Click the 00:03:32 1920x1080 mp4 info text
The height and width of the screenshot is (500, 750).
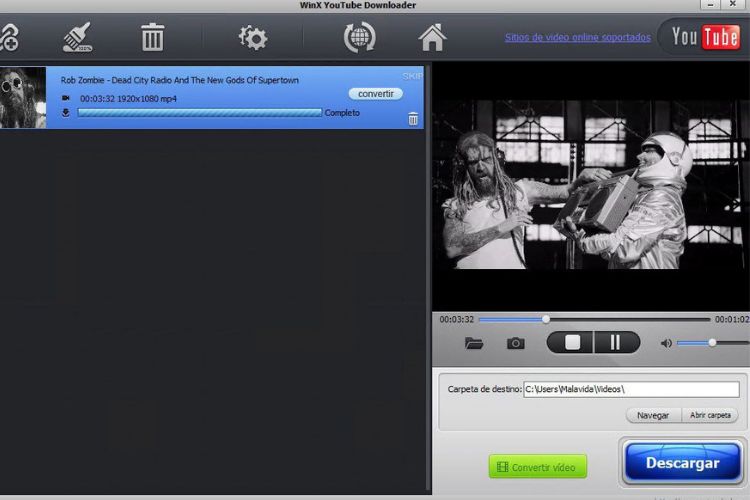pos(128,99)
